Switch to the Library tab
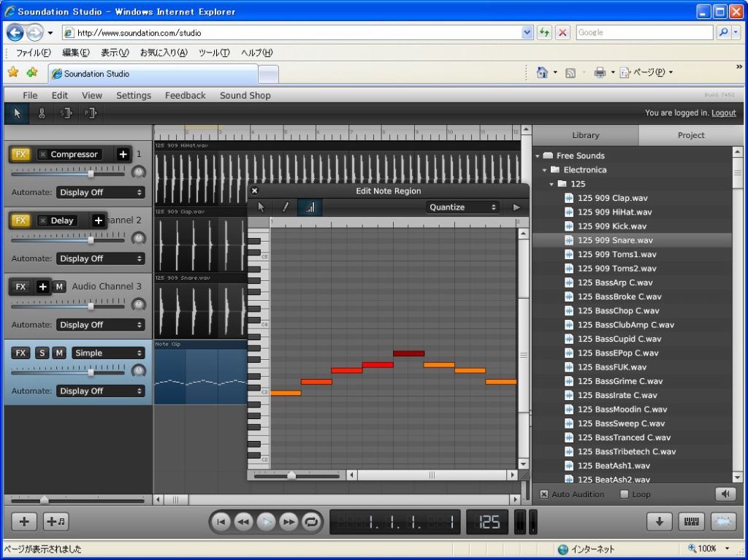Screen dimensions: 748x560 585,136
